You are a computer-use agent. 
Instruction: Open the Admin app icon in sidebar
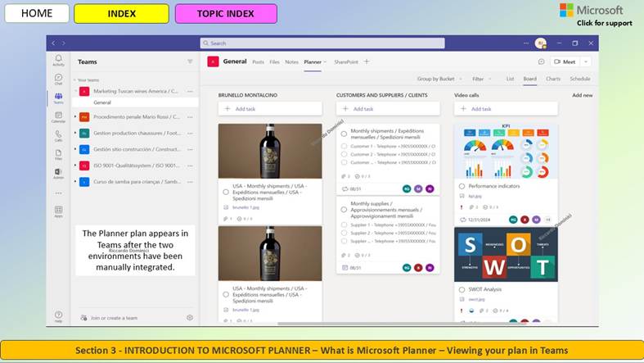tap(59, 173)
